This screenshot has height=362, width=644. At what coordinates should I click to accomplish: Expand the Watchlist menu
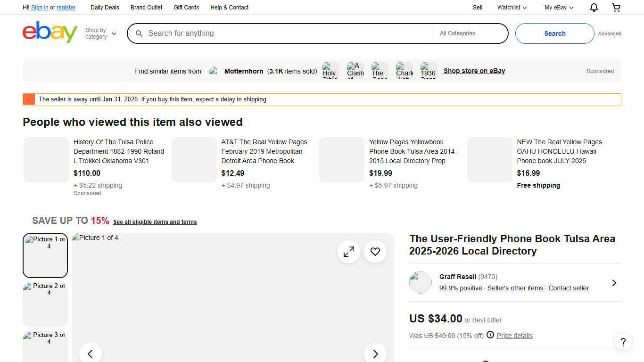512,8
